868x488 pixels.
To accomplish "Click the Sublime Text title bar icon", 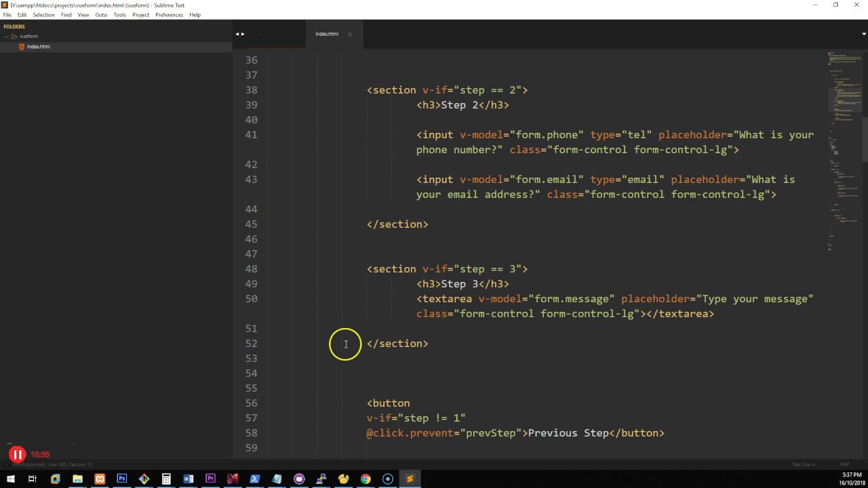I will coord(5,5).
